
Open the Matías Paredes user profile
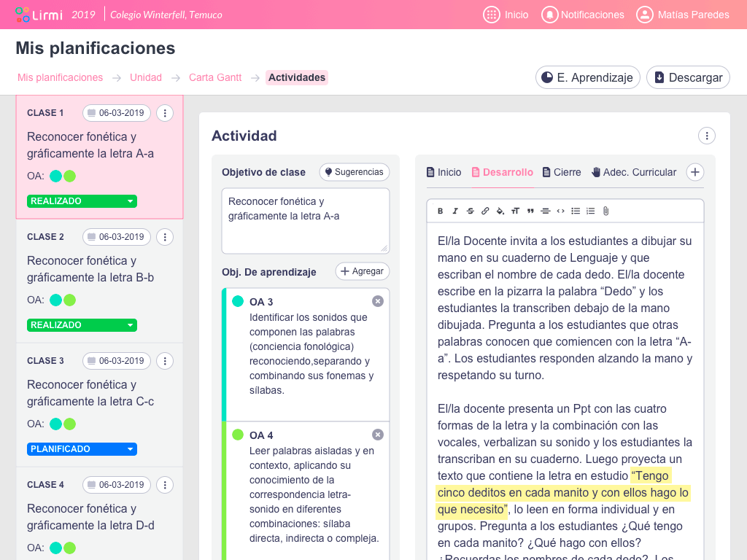[x=683, y=15]
